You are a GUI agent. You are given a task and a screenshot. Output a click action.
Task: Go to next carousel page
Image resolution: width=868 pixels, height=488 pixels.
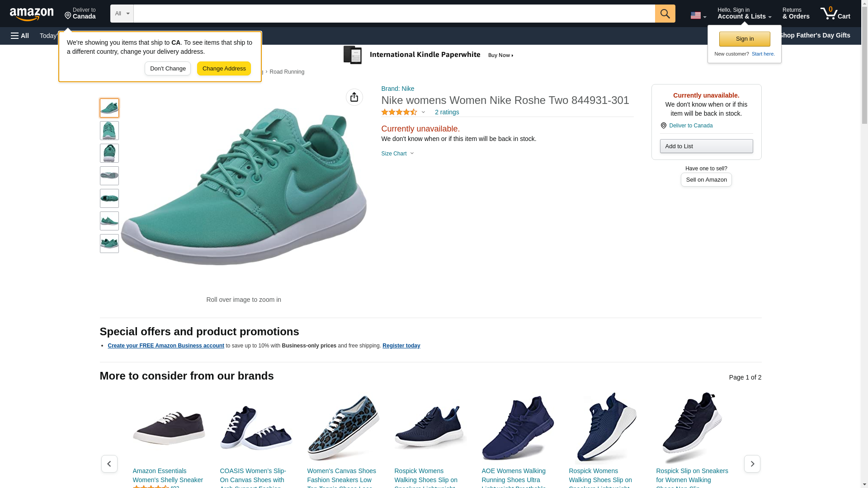click(x=752, y=464)
